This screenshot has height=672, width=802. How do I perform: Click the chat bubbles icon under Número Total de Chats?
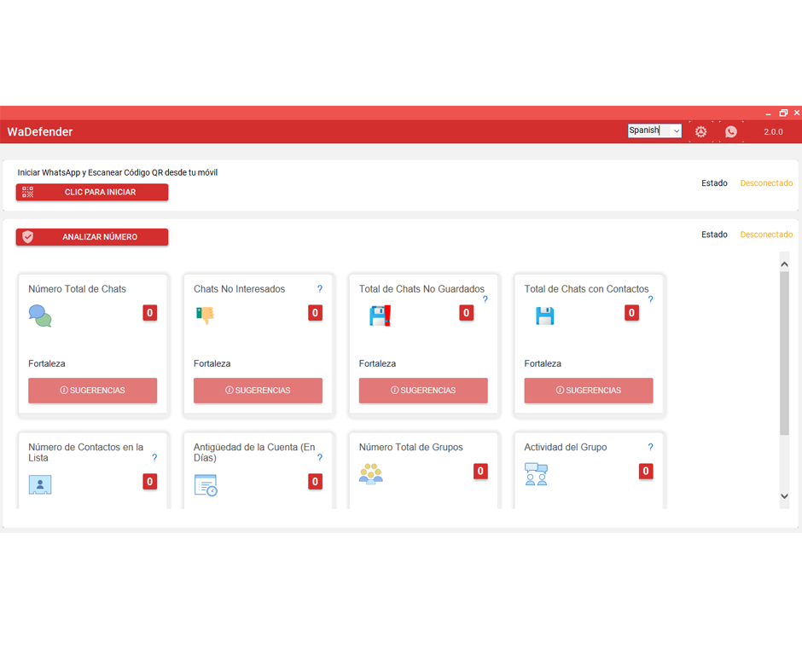[40, 316]
